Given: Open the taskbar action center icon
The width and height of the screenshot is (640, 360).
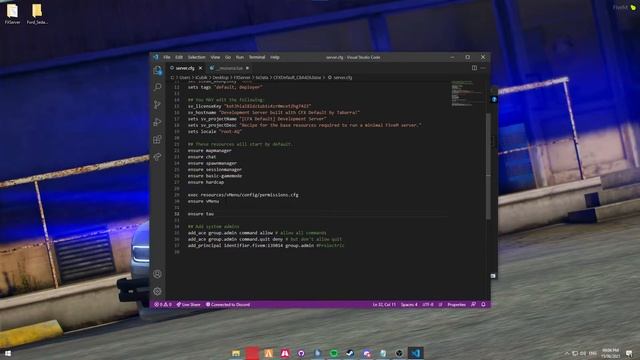Looking at the screenshot, I should pyautogui.click(x=629, y=353).
